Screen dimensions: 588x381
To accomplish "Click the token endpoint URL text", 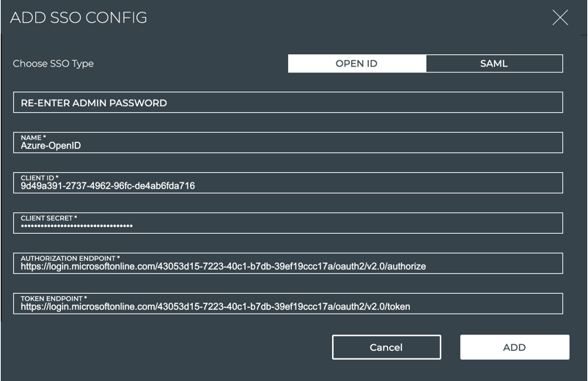I will 215,307.
